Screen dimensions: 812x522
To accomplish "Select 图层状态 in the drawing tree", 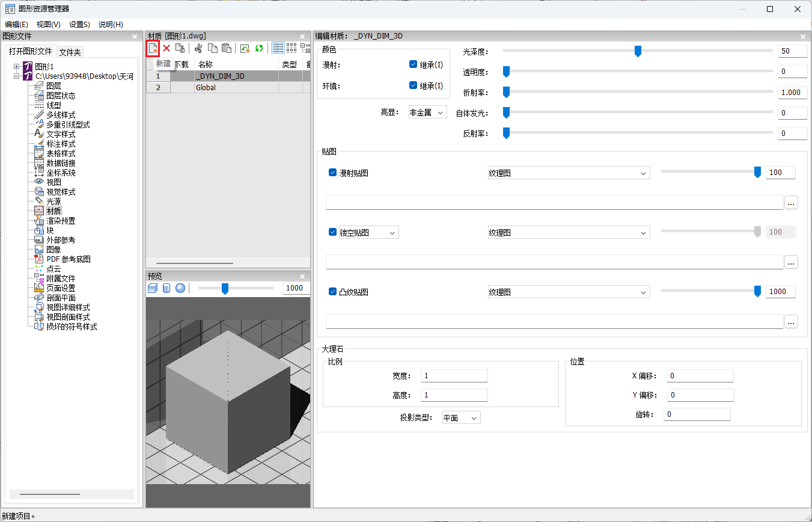I will [61, 96].
